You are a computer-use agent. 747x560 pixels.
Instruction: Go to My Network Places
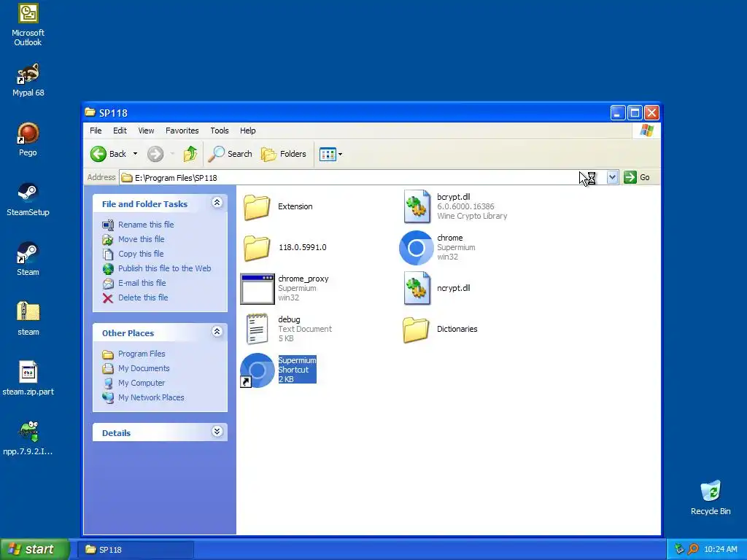coord(143,397)
